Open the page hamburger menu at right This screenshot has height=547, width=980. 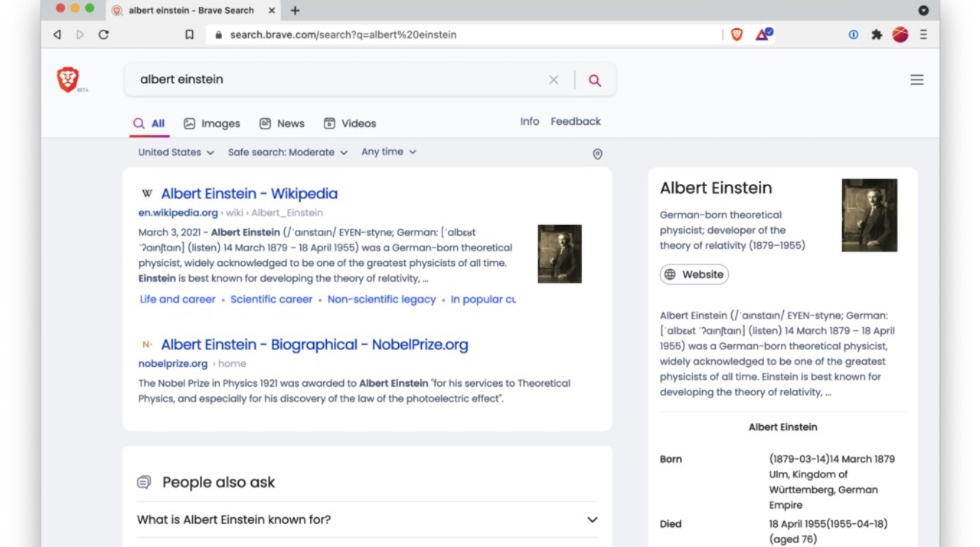(916, 80)
